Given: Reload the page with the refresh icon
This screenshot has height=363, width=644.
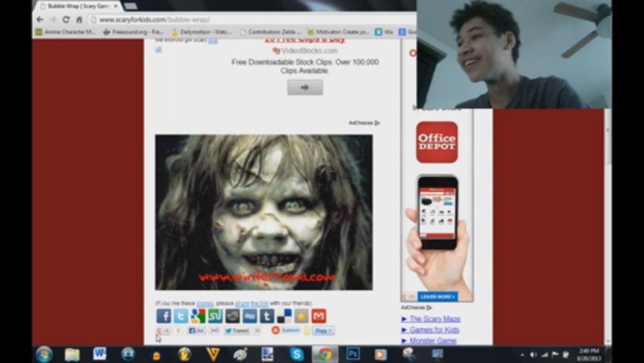Looking at the screenshot, I should [66, 20].
